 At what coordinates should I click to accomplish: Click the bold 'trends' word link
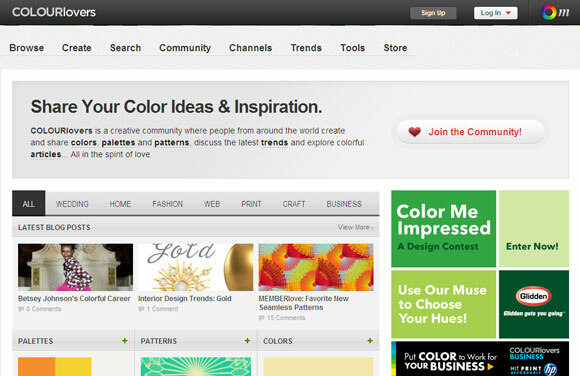coord(274,143)
